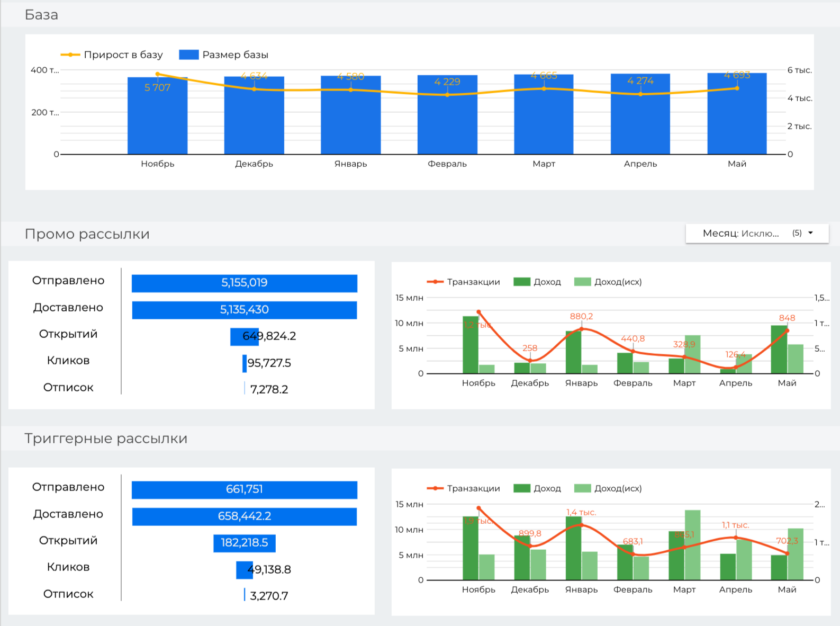Open the Месяц filter dropdown
840x626 pixels.
pyautogui.click(x=757, y=234)
